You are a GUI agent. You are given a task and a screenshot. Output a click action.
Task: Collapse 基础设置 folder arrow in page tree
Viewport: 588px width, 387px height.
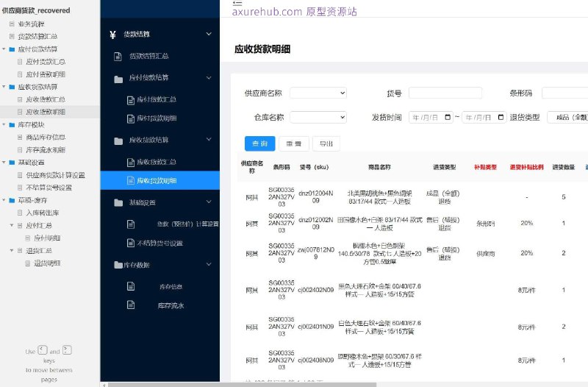(x=4, y=162)
